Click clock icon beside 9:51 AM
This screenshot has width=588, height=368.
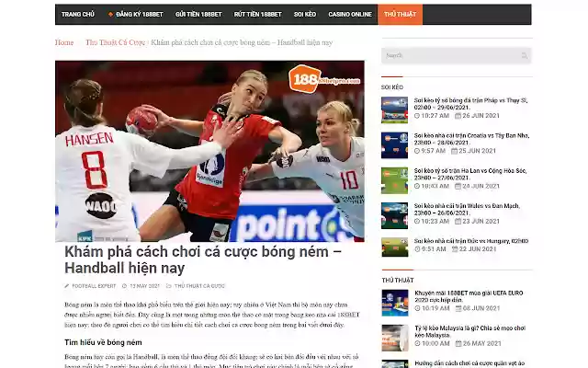point(416,249)
